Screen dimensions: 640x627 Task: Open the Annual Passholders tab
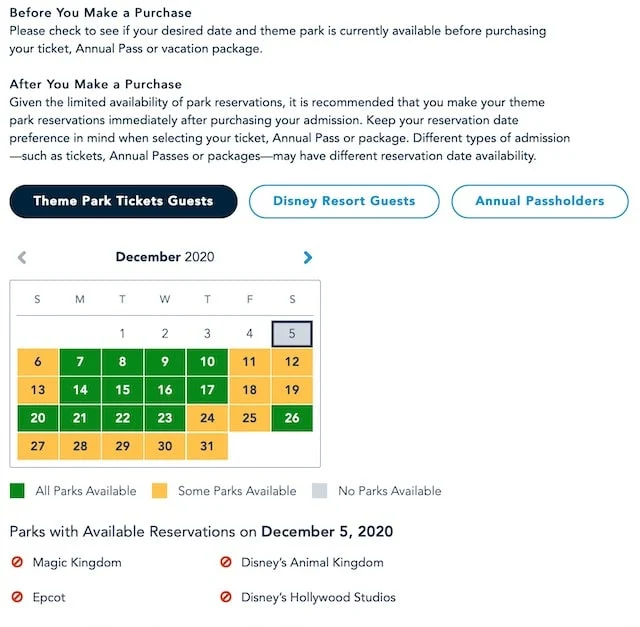[540, 201]
